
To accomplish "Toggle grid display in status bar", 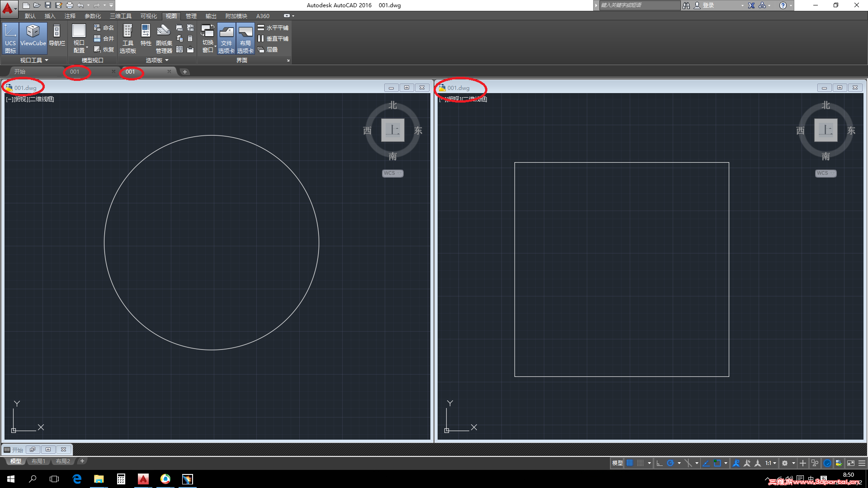I will click(x=630, y=463).
